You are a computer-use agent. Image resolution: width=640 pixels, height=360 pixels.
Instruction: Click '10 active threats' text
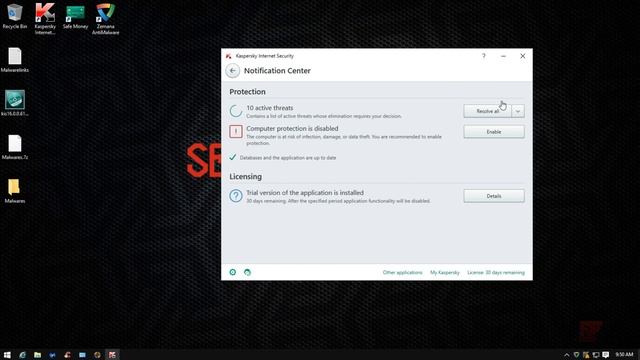click(x=270, y=108)
